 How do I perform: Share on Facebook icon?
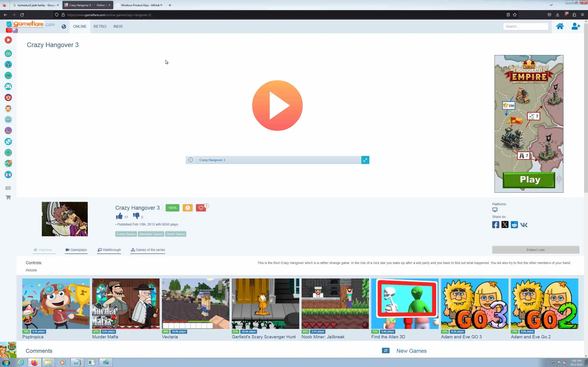[495, 225]
